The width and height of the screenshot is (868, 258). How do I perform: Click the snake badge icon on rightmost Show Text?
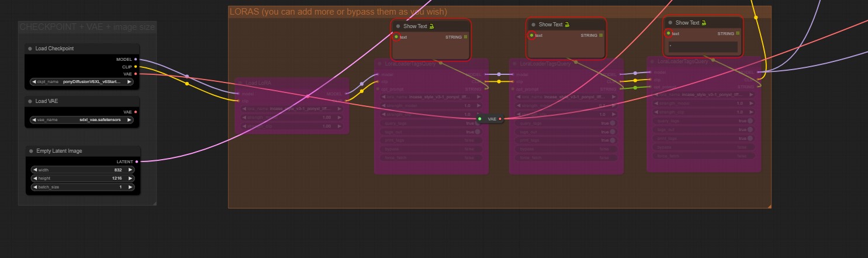tap(704, 23)
